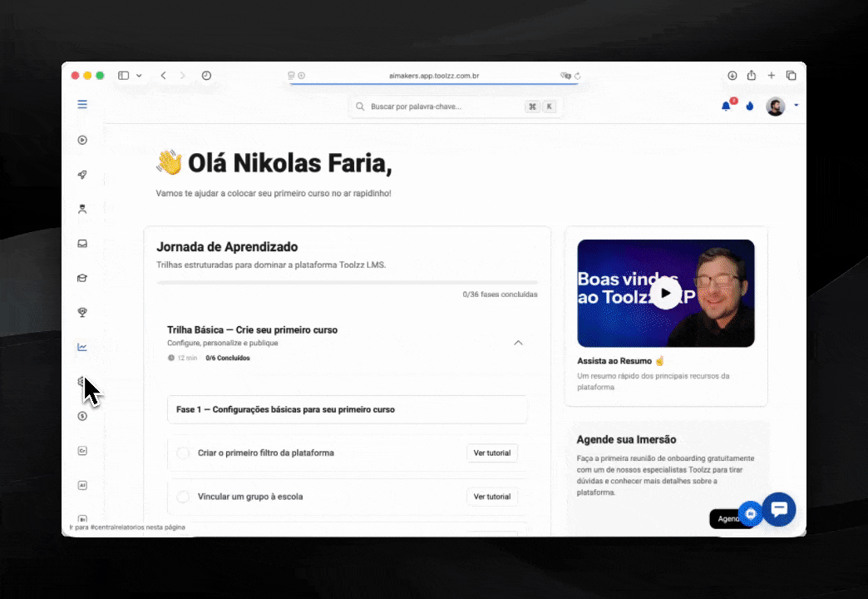The height and width of the screenshot is (599, 868).
Task: Focus the Buscar por palavra-chave search field
Action: click(x=455, y=106)
